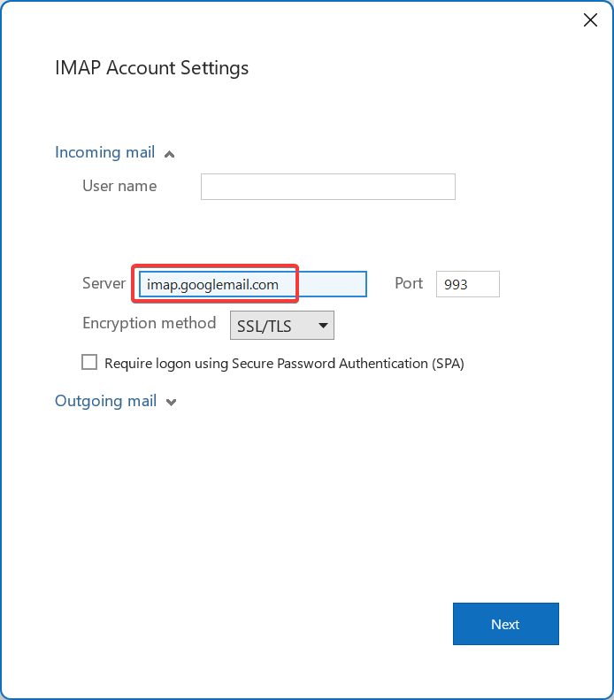
Task: Expand the Outgoing mail chevron arrow
Action: [x=171, y=403]
